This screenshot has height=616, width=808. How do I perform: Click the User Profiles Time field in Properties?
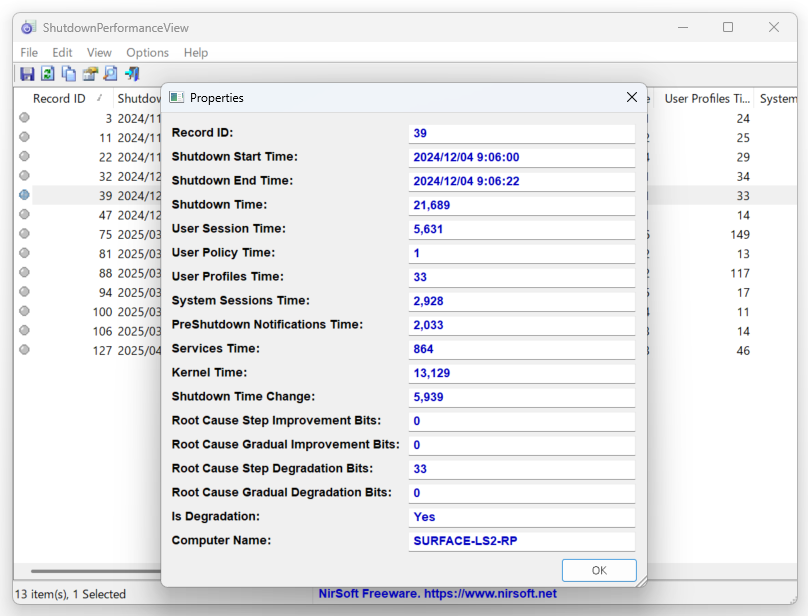pyautogui.click(x=521, y=277)
